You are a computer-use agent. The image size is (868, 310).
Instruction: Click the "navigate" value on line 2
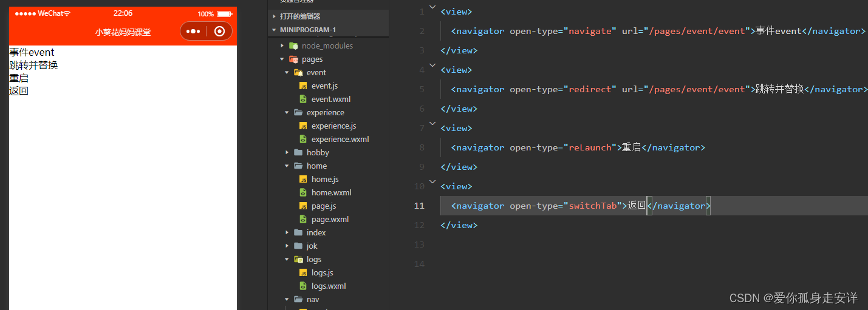pos(590,31)
